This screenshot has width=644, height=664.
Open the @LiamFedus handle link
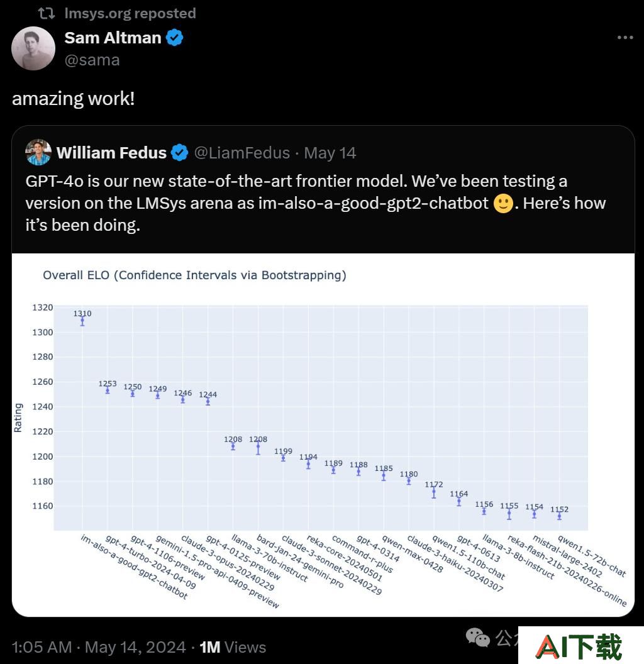click(242, 153)
